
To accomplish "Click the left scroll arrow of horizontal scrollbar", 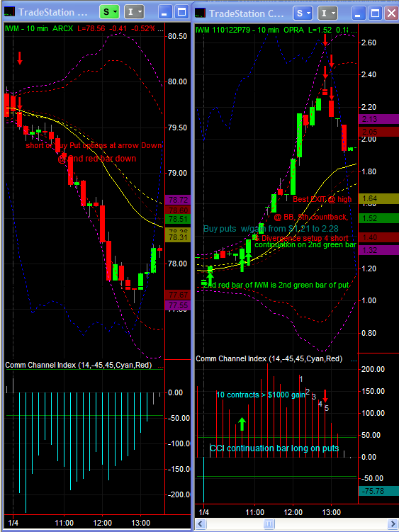I will (201, 524).
